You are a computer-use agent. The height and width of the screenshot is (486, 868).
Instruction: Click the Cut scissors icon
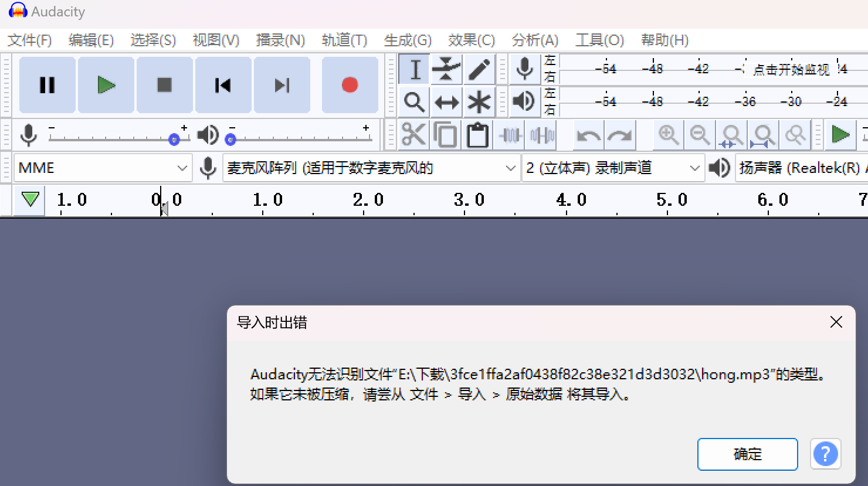coord(413,135)
